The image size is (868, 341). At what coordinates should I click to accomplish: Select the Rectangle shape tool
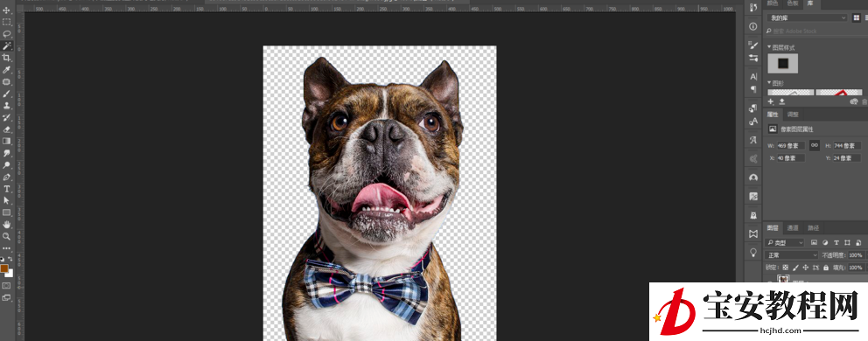click(x=7, y=212)
